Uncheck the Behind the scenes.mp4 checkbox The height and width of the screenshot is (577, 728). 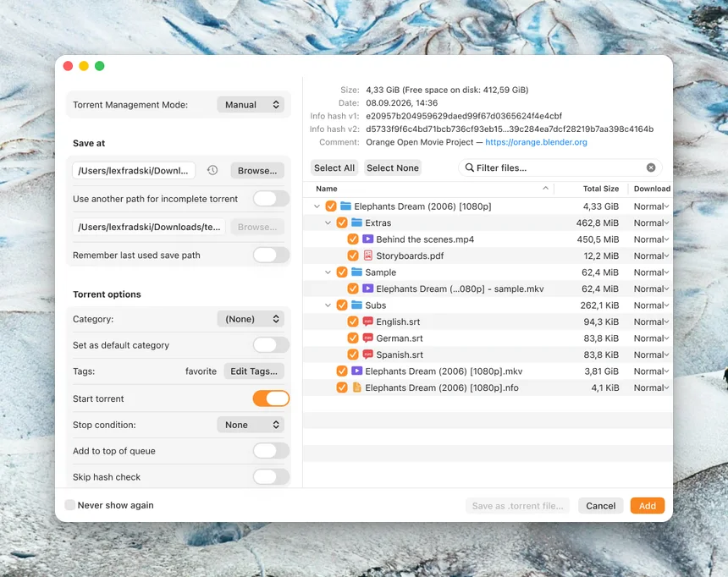click(353, 239)
